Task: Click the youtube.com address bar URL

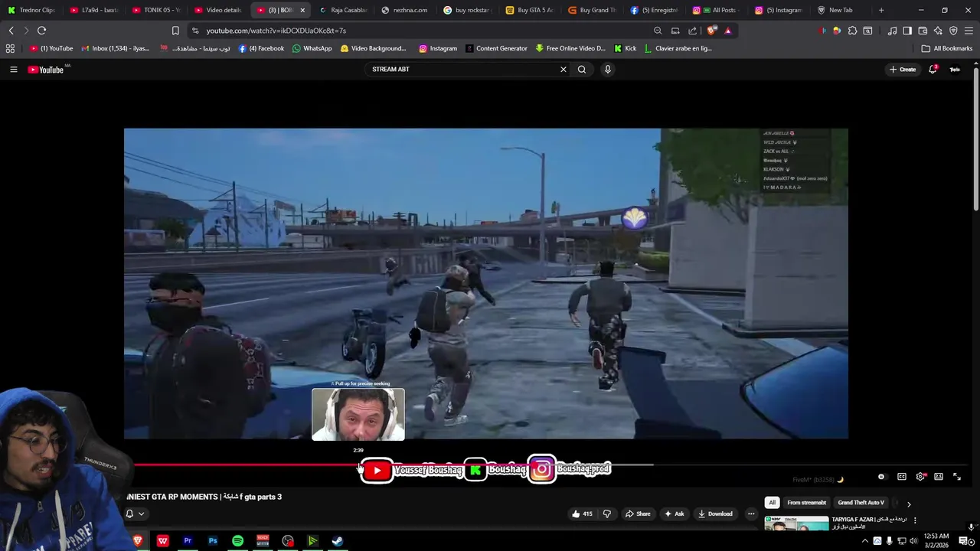Action: point(276,31)
